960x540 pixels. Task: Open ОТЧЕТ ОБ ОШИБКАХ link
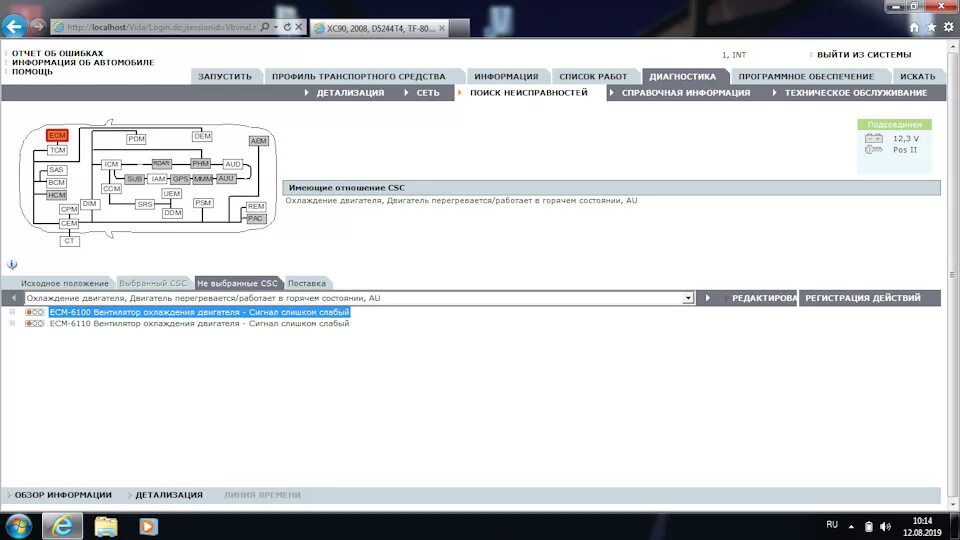58,53
